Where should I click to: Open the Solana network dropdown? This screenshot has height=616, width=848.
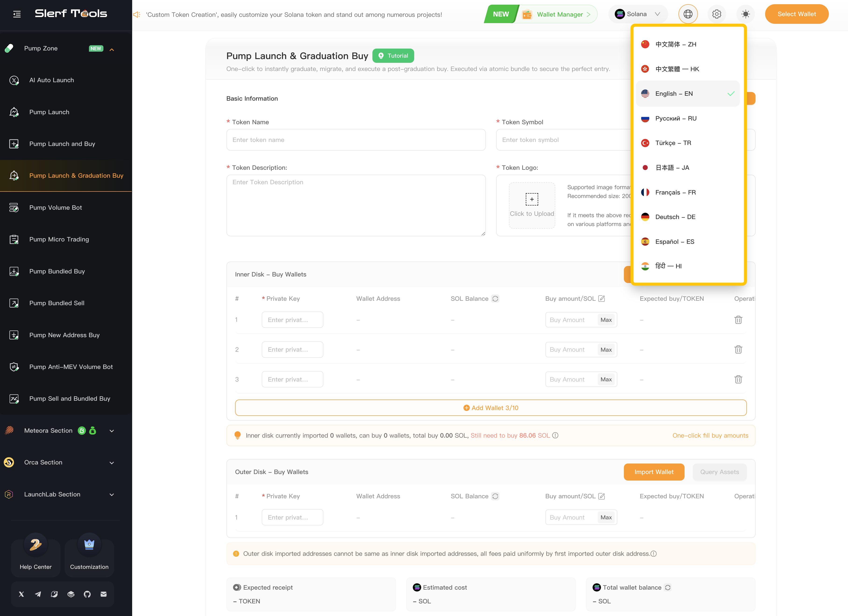(x=638, y=14)
